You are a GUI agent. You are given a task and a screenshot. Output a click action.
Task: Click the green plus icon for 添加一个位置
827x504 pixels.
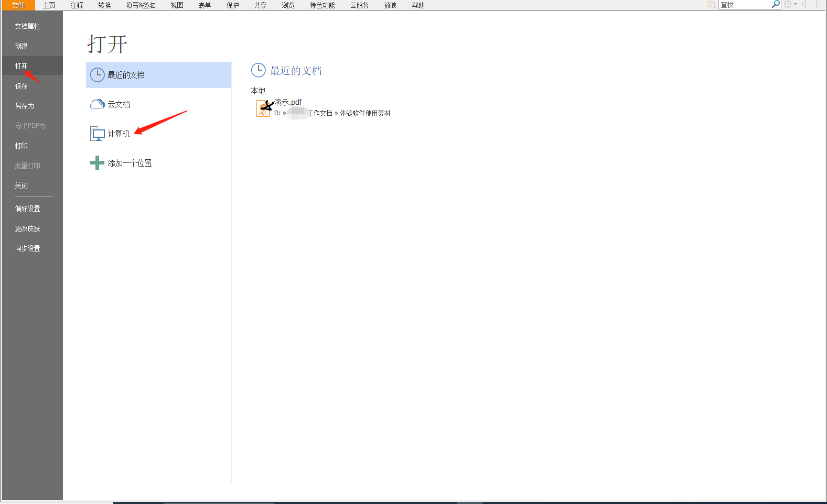pos(97,163)
